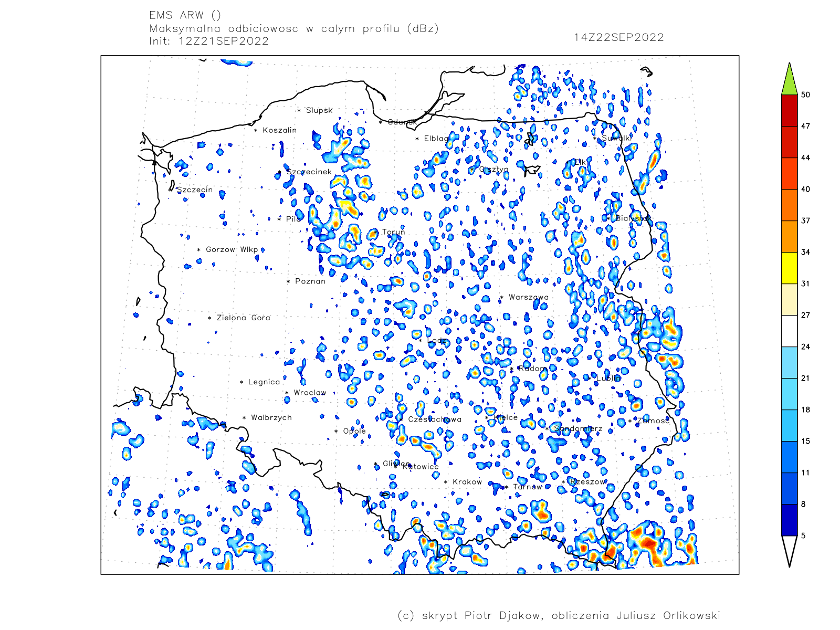Click the Init: 12Z21SEP2022 text
This screenshot has width=840, height=630.
209,41
